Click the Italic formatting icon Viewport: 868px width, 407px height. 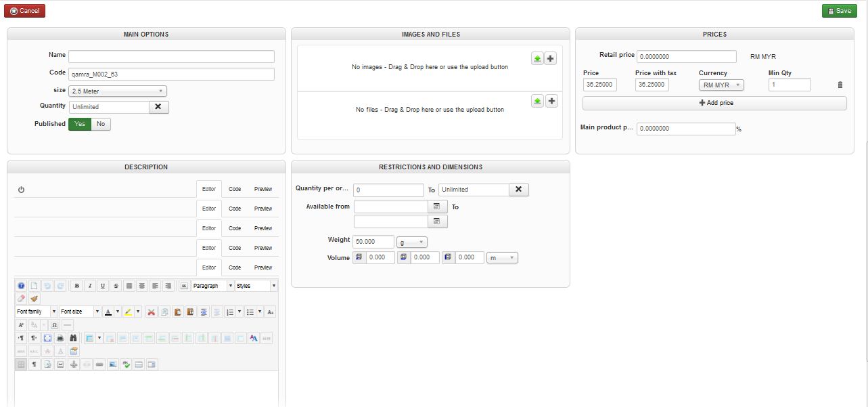(x=89, y=286)
